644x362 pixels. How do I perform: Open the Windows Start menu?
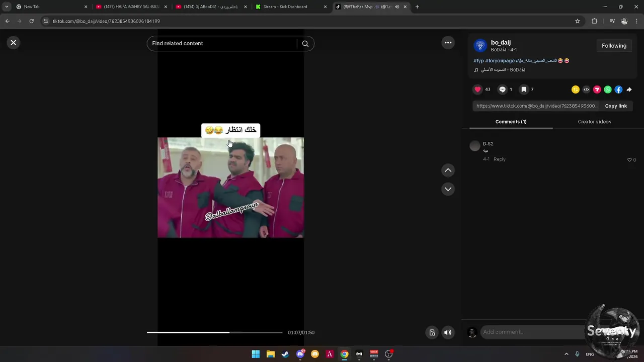[x=256, y=354]
